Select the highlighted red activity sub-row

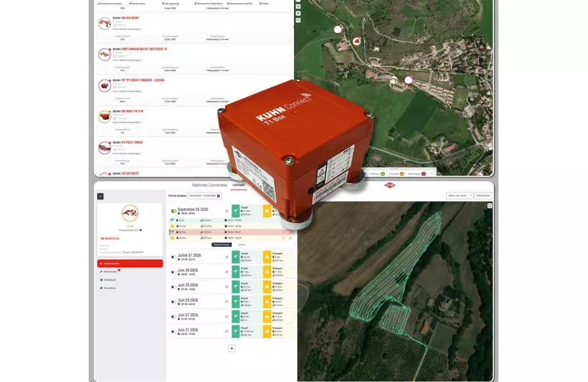pos(231,232)
